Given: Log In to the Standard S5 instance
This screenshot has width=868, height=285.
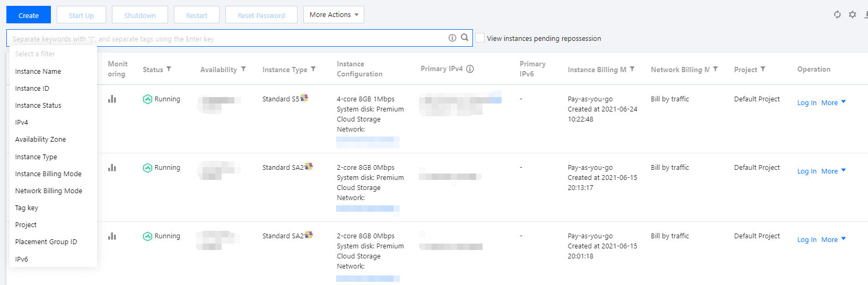Looking at the screenshot, I should (806, 102).
